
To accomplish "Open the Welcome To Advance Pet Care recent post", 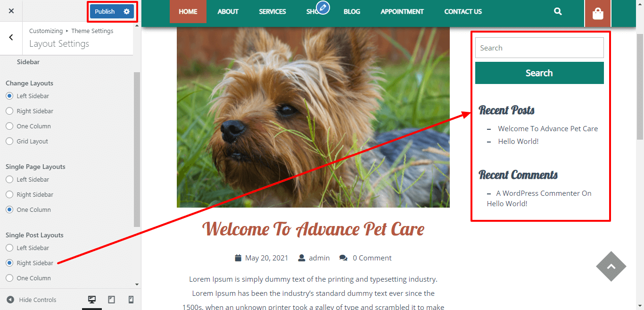I will [548, 128].
